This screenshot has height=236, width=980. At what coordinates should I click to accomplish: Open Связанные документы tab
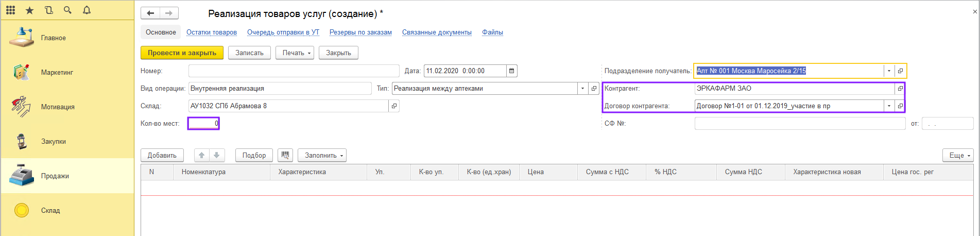[x=437, y=32]
